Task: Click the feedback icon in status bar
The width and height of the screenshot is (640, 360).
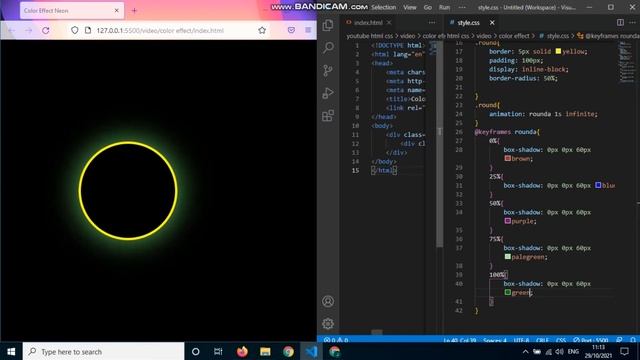Action: 620,340
